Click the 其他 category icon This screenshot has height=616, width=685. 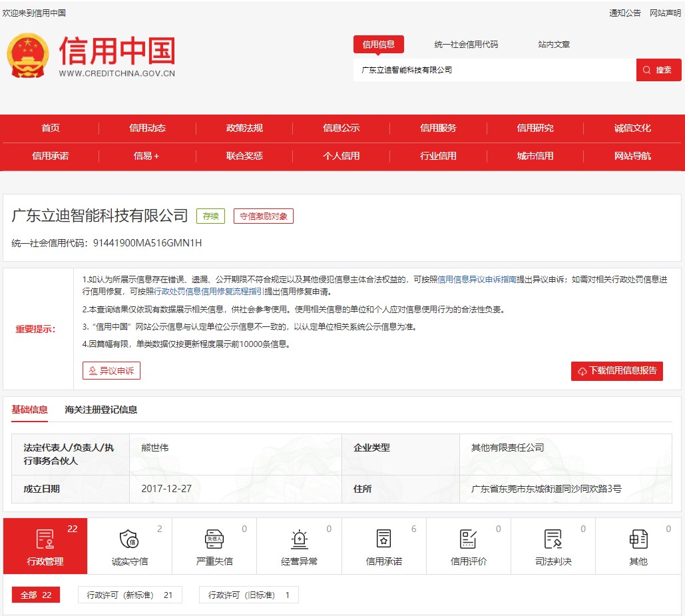638,539
